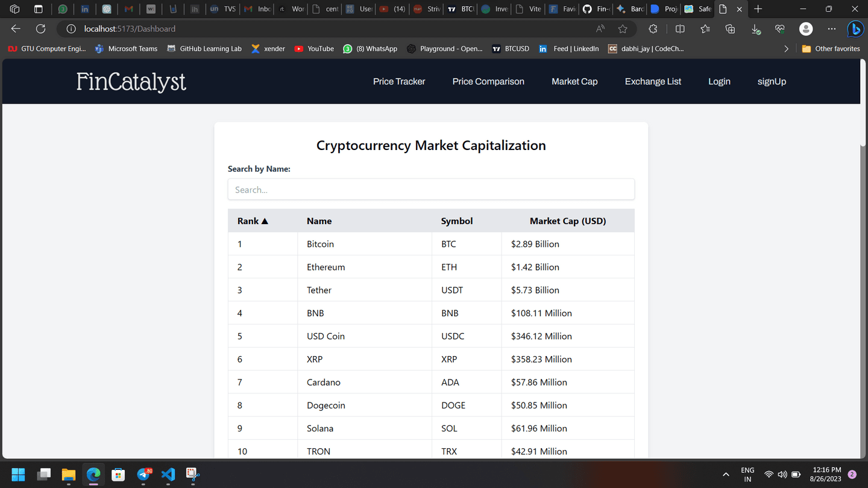This screenshot has height=488, width=868.
Task: Open the (8) WhatsApp bookmark
Action: [370, 49]
